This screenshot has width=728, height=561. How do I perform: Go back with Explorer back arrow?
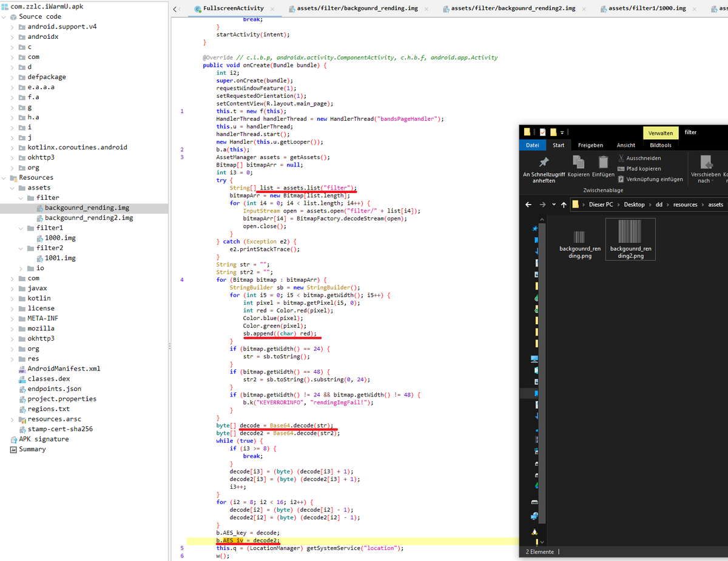click(x=528, y=205)
